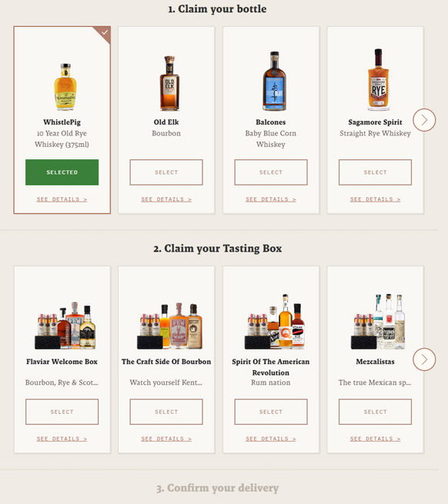Select Spirit Of The American Revolution box
This screenshot has width=448, height=504.
click(271, 412)
